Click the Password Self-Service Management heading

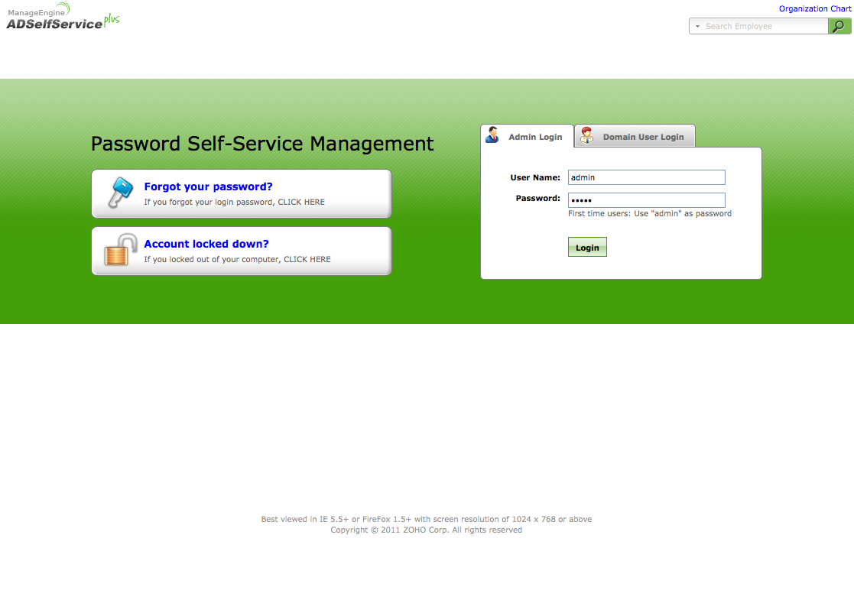pyautogui.click(x=262, y=144)
